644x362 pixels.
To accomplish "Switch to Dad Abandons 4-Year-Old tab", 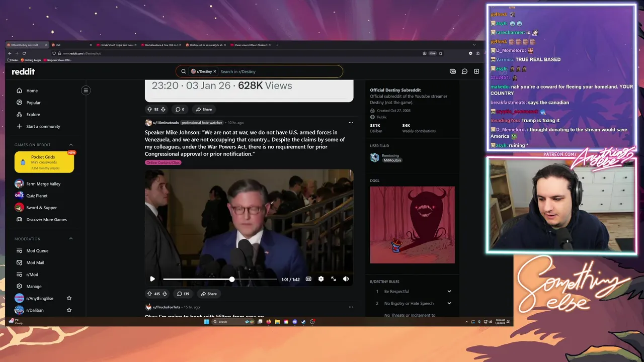I will pos(160,45).
